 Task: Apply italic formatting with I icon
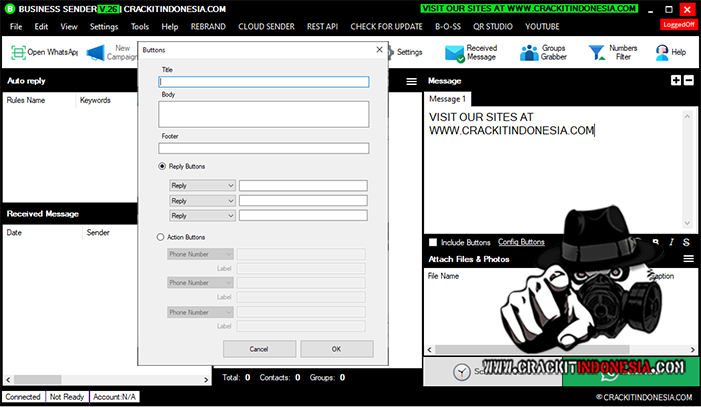[x=672, y=242]
